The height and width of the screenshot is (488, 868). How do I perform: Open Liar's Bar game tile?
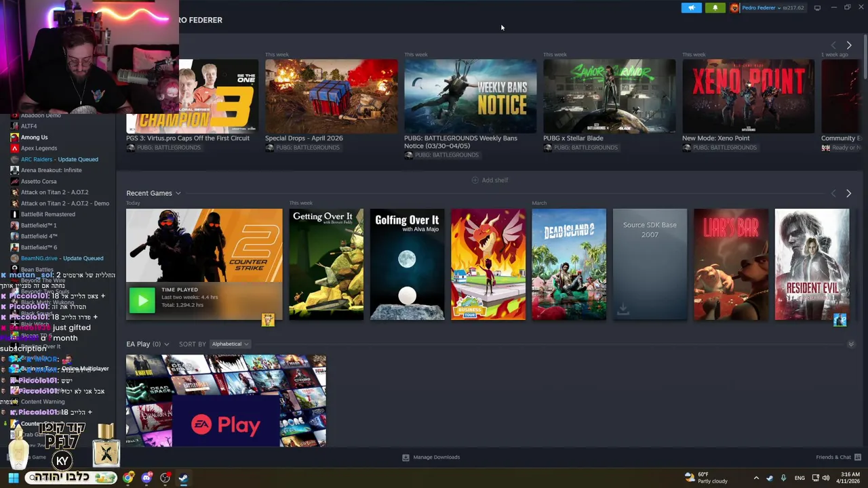click(x=731, y=264)
